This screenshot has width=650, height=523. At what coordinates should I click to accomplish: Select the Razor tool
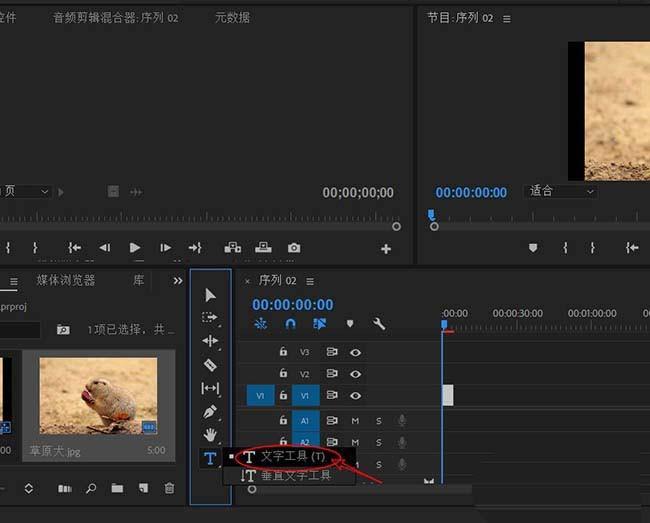point(210,365)
